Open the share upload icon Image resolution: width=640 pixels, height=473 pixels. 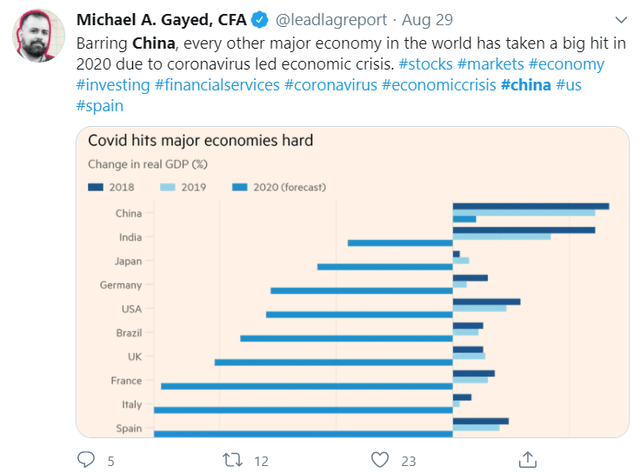(x=527, y=460)
